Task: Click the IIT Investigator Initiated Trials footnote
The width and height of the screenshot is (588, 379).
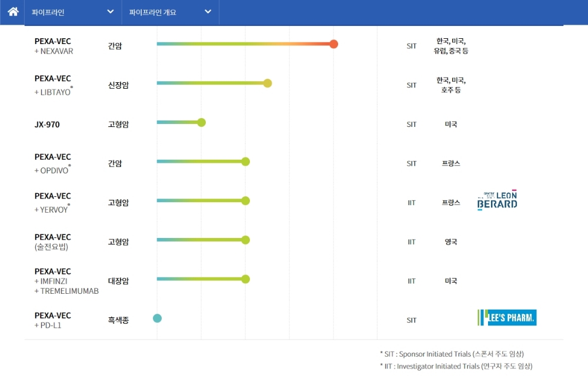Action: [x=456, y=366]
